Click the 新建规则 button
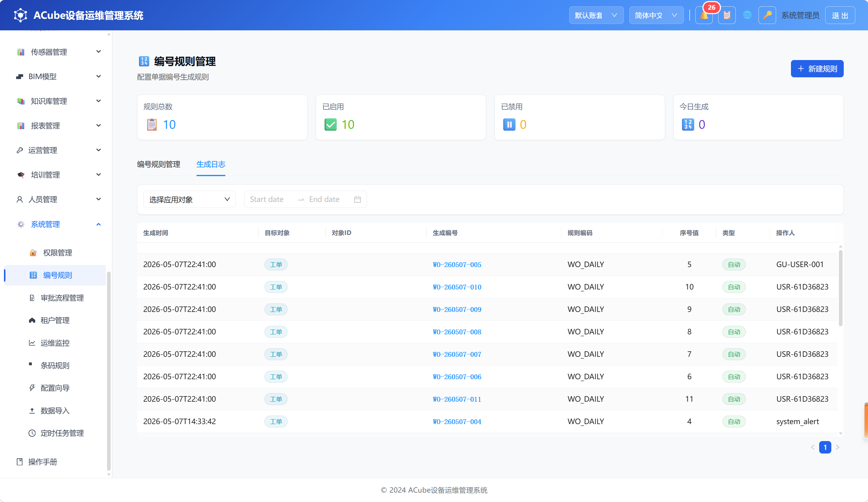Screen dimensions: 868x502 tap(817, 69)
